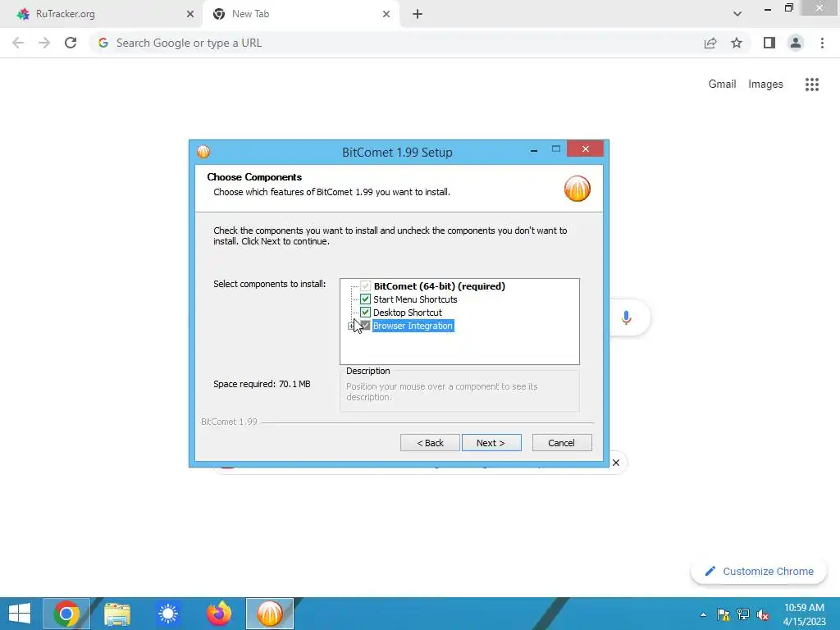This screenshot has height=630, width=840.
Task: Open Gmail link
Action: [x=722, y=84]
